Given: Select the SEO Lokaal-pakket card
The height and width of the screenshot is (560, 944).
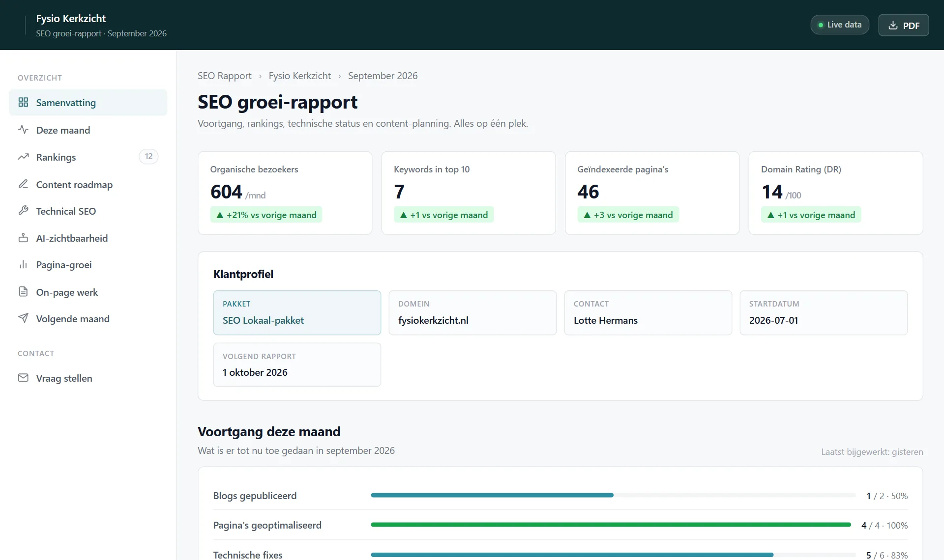Looking at the screenshot, I should click(x=297, y=313).
